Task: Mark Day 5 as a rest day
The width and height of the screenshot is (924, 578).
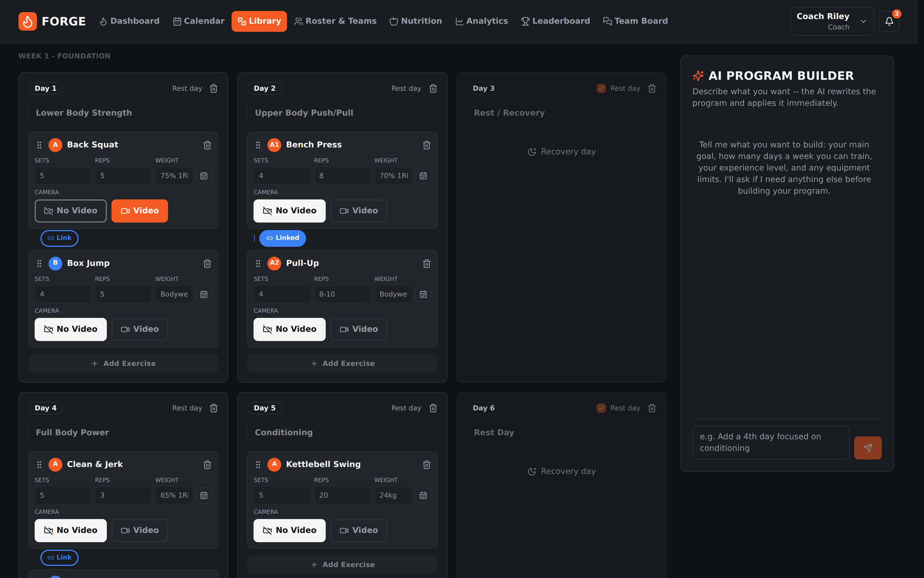Action: (x=382, y=408)
